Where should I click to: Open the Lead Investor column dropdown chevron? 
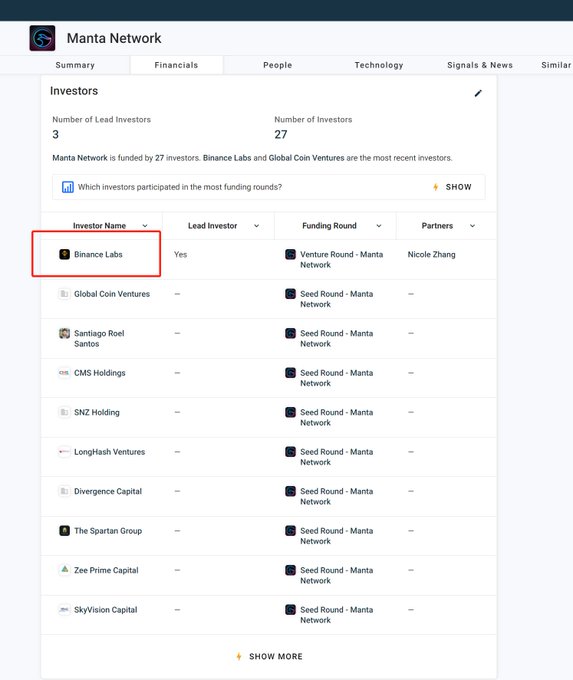click(256, 226)
